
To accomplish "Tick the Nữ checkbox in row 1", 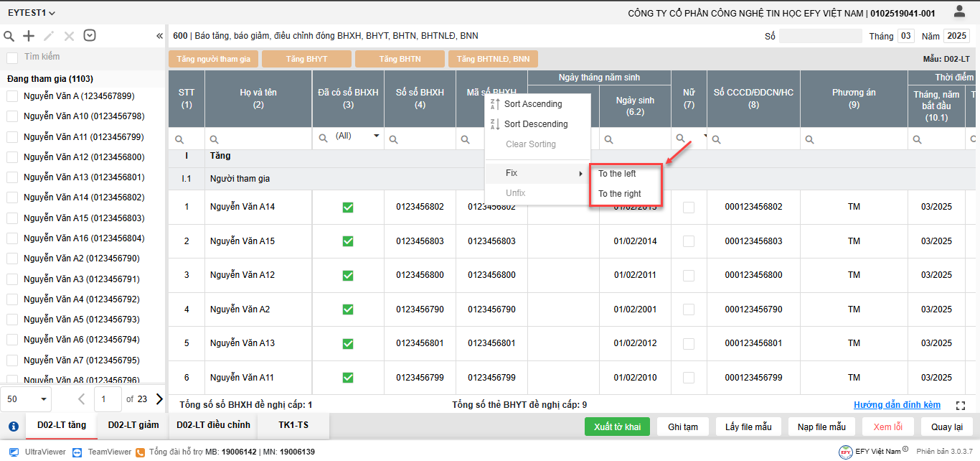I will [689, 208].
